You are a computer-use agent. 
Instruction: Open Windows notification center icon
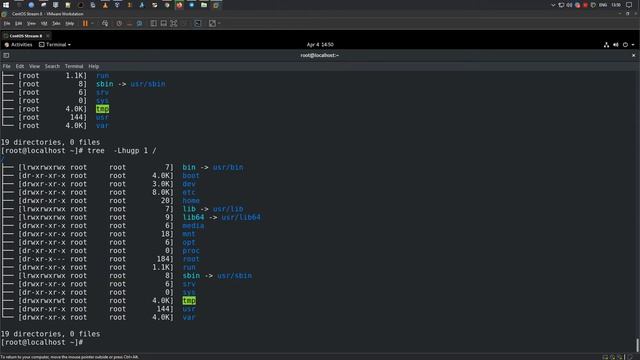[x=629, y=5]
